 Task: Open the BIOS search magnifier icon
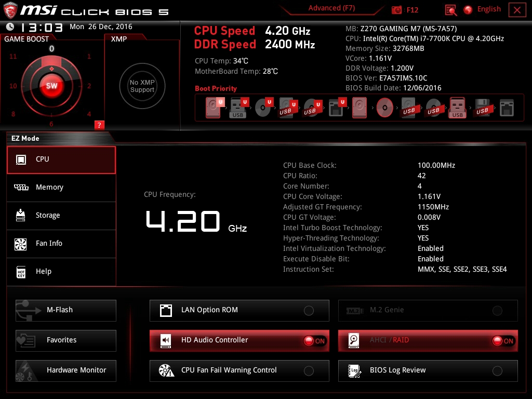[x=451, y=10]
